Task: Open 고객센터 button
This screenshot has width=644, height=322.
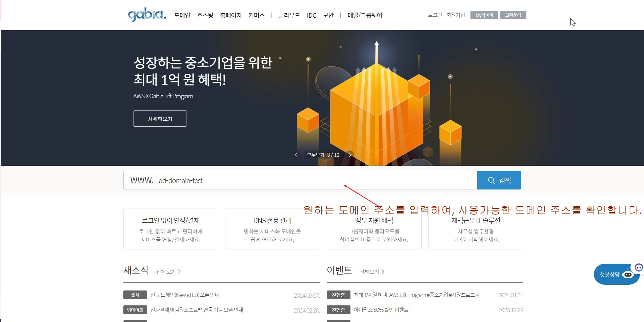Action: [x=513, y=15]
